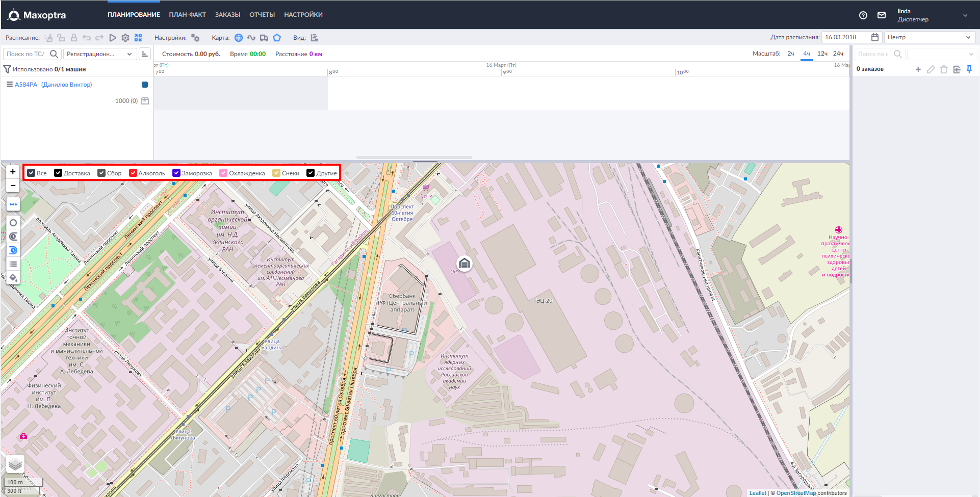Toggle the Доставка checkbox
The height and width of the screenshot is (497, 980).
58,173
